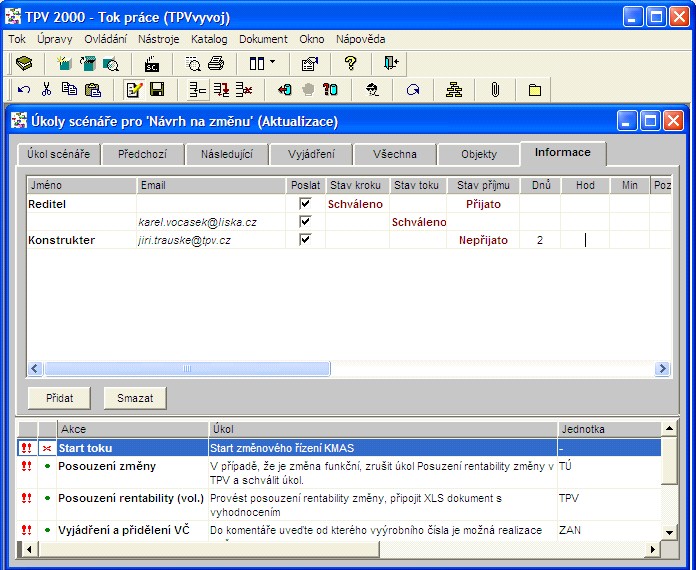The height and width of the screenshot is (570, 696).
Task: Click the red arrow cylinder icon
Action: pyautogui.click(x=285, y=90)
